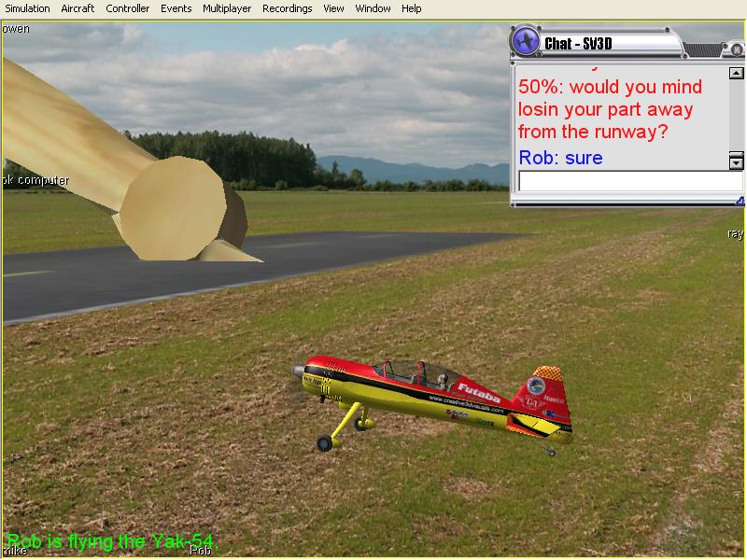This screenshot has height=560, width=747.
Task: Click the 'Rob: sure' chat message
Action: [560, 158]
